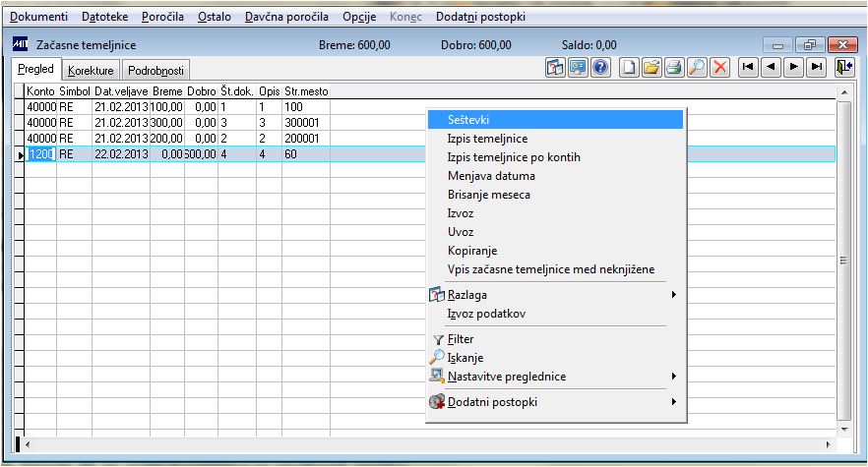Click the funnel icon beside Filter
This screenshot has height=467, width=868.
click(438, 340)
